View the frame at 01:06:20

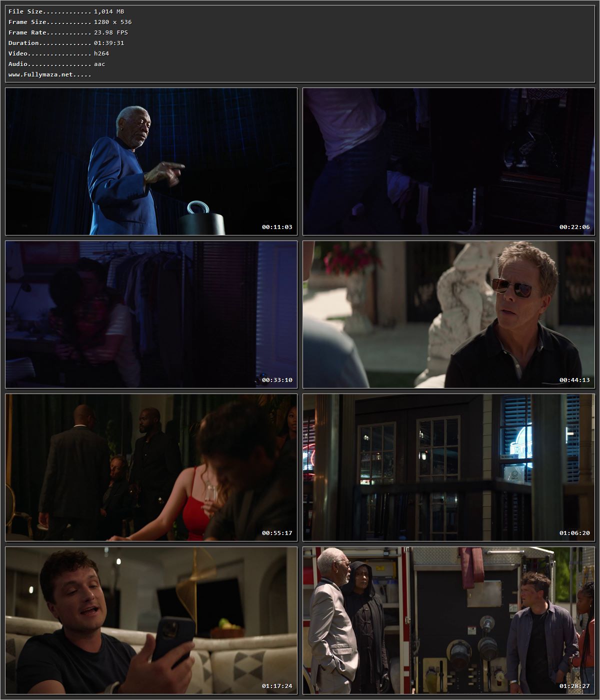coord(448,467)
